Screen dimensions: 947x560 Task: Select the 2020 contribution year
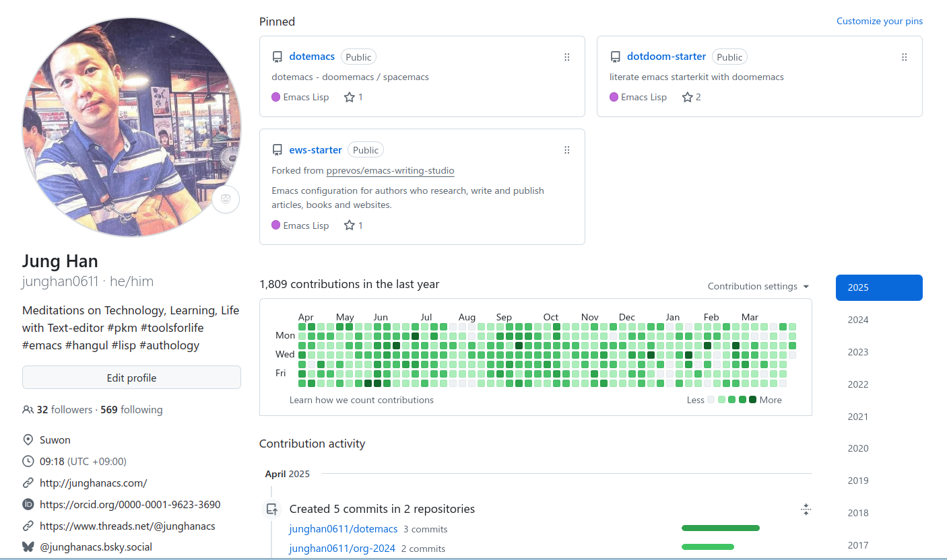[879, 448]
